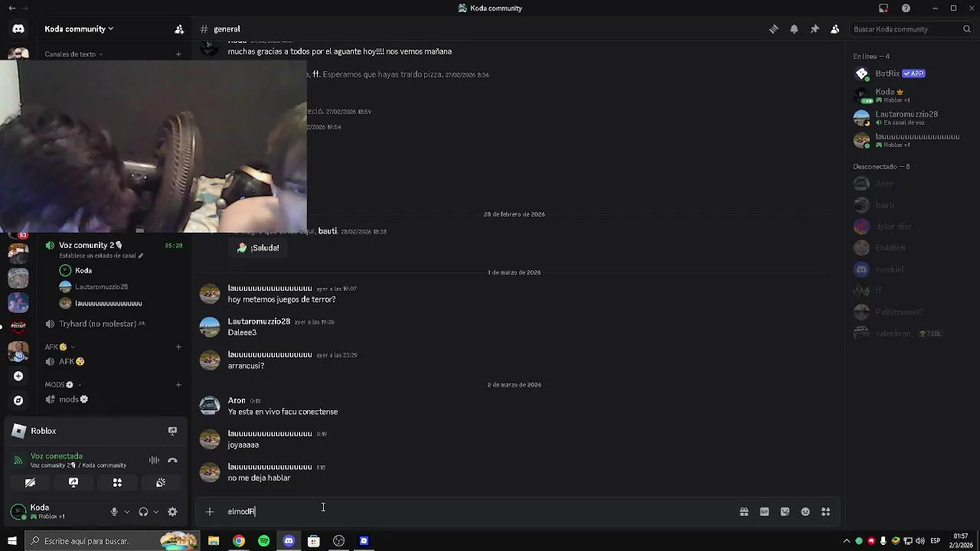Open Windows Start menu
This screenshot has height=551, width=980.
click(12, 541)
